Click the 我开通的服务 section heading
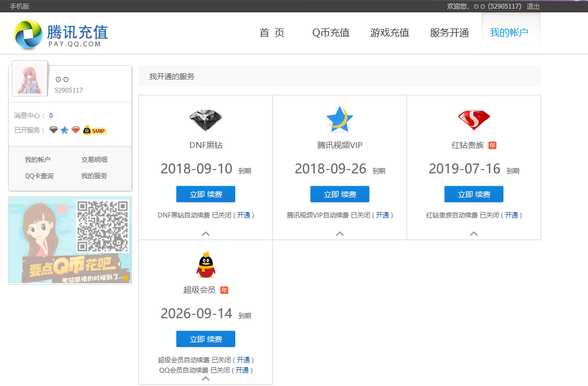The height and width of the screenshot is (386, 588). point(172,76)
